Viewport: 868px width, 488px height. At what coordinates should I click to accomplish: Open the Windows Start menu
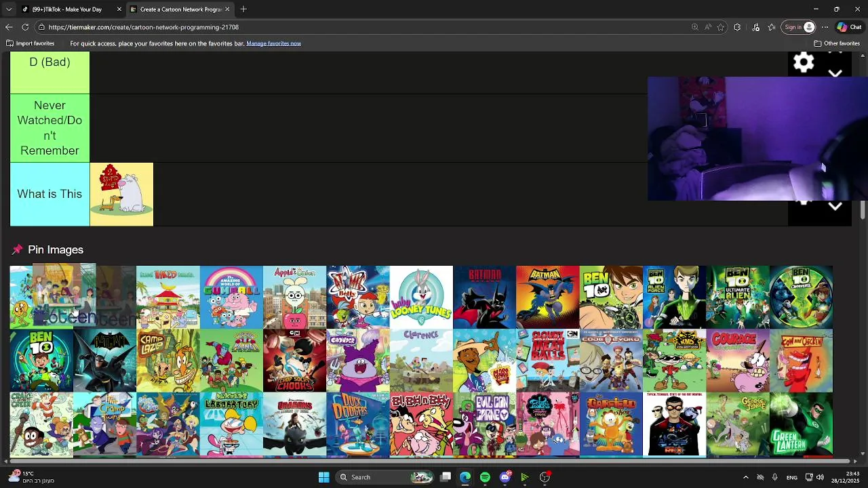(323, 477)
